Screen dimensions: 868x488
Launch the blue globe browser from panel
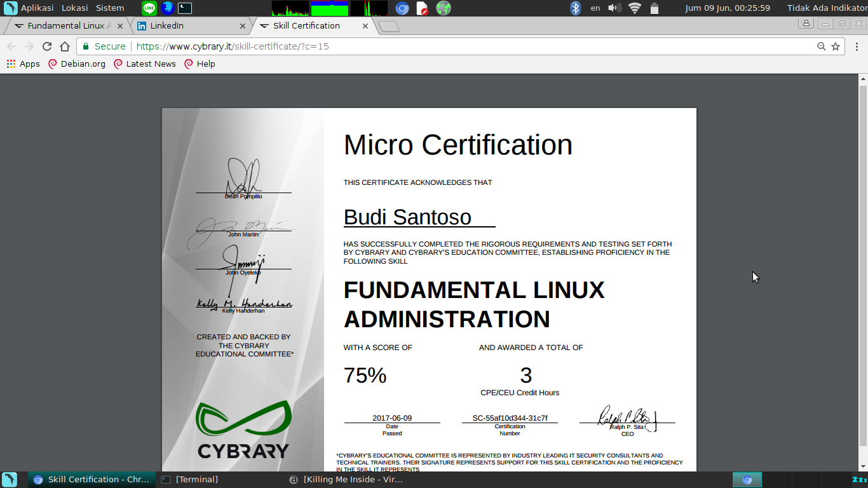pos(167,8)
